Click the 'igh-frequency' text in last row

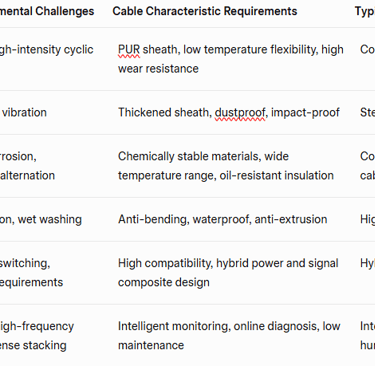(x=37, y=326)
